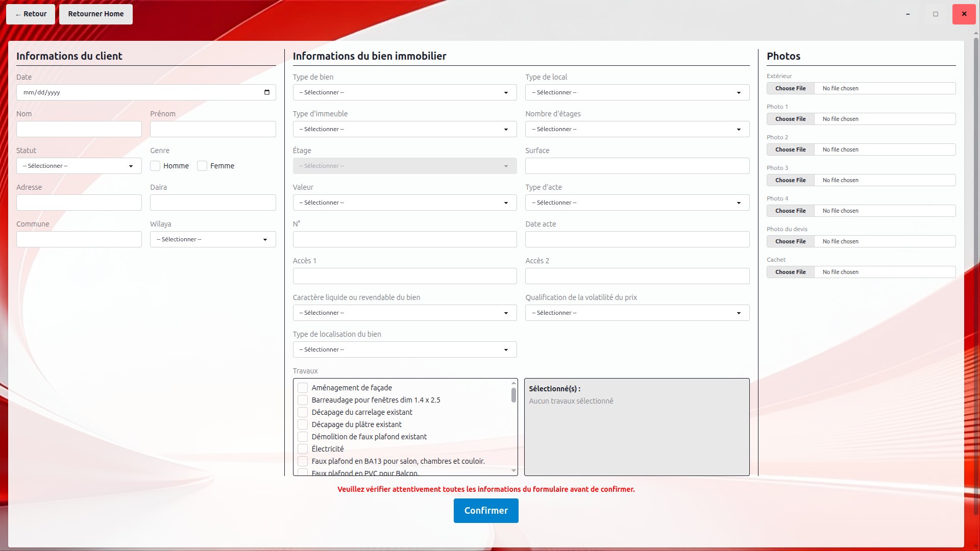Click the Accès 1 input field
This screenshot has height=551, width=980.
405,276
